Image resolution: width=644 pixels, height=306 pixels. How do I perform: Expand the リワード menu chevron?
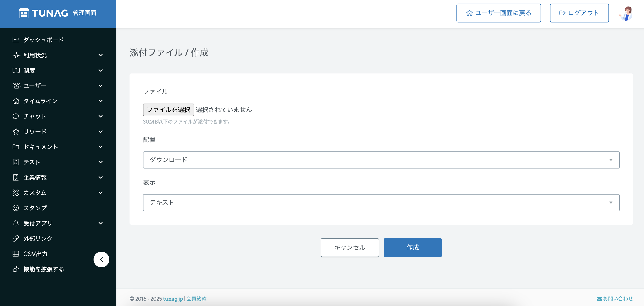coord(101,131)
